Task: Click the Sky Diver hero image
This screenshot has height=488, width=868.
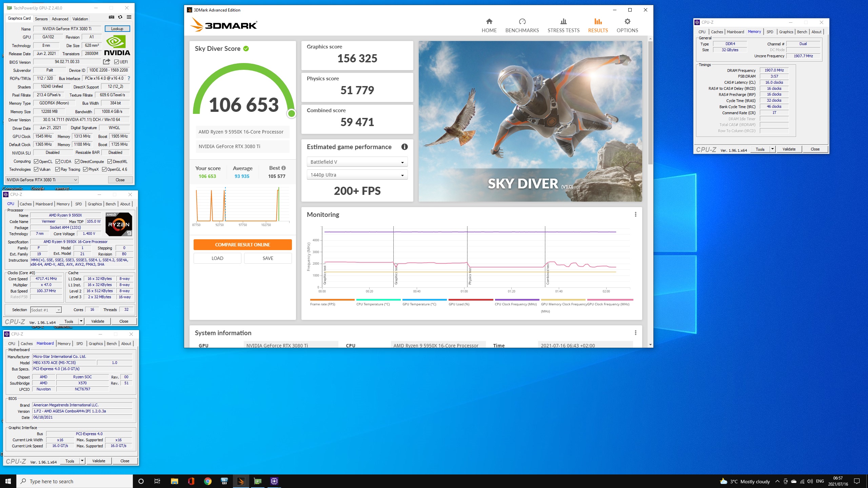Action: point(530,121)
